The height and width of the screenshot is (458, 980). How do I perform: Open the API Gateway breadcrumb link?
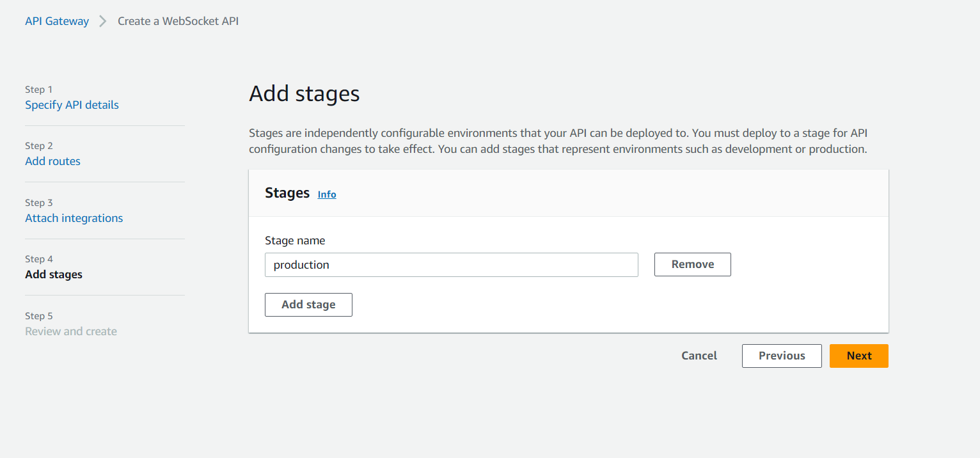pos(57,21)
